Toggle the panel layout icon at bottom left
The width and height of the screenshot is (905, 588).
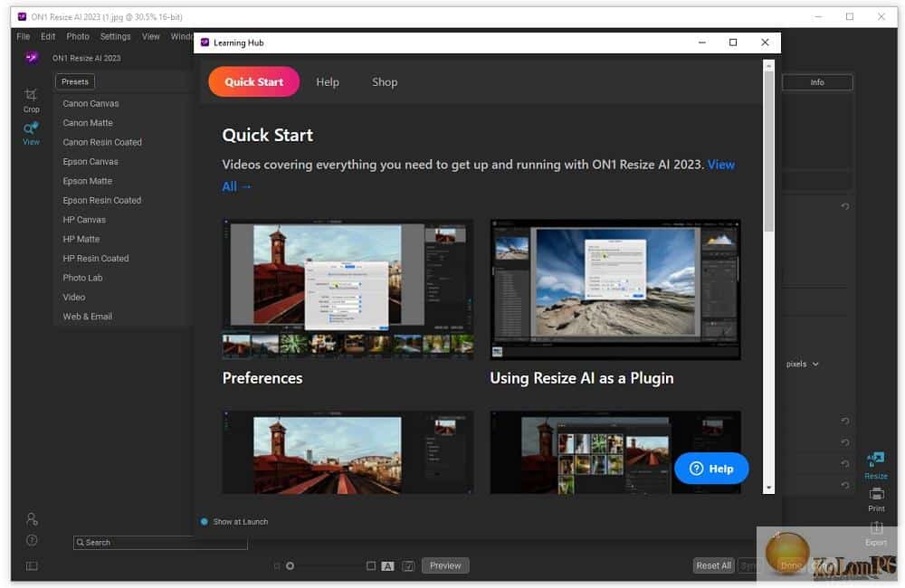[32, 566]
